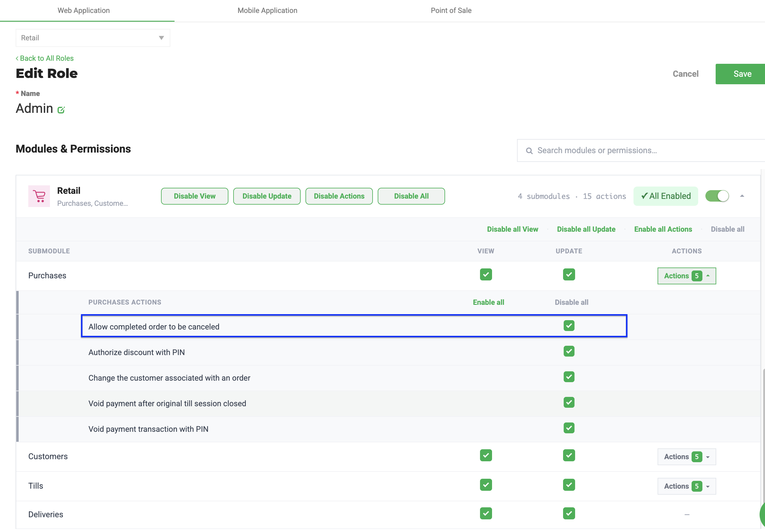Click the All Enabled status badge

(665, 196)
